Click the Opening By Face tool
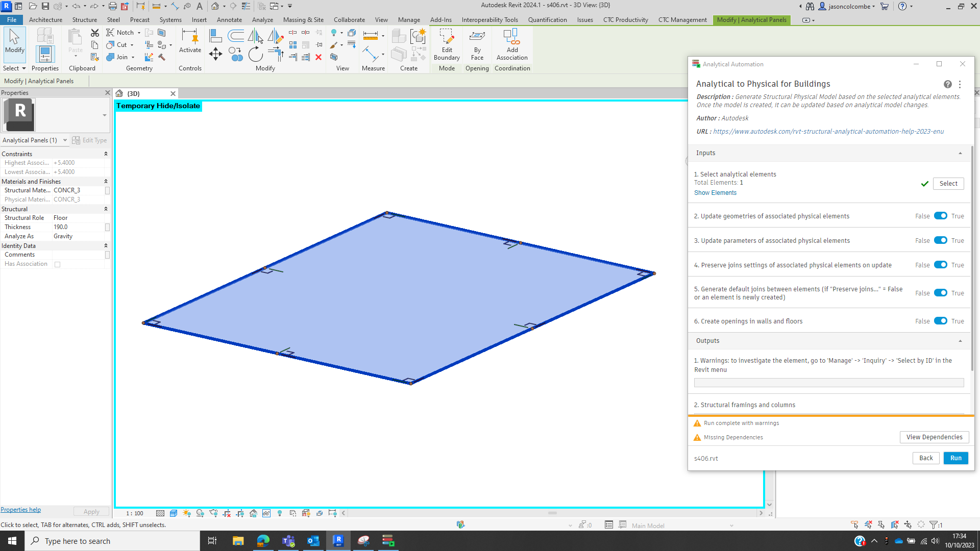Image resolution: width=980 pixels, height=551 pixels. pos(477,45)
